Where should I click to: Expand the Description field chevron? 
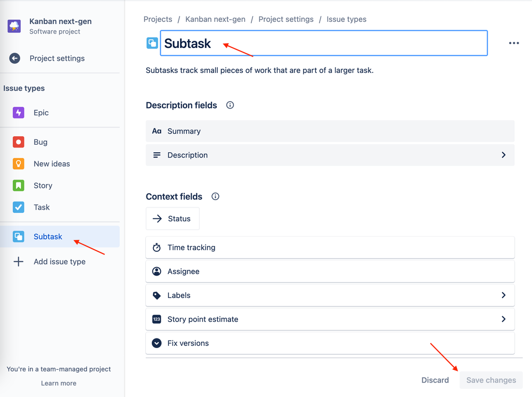pyautogui.click(x=503, y=155)
